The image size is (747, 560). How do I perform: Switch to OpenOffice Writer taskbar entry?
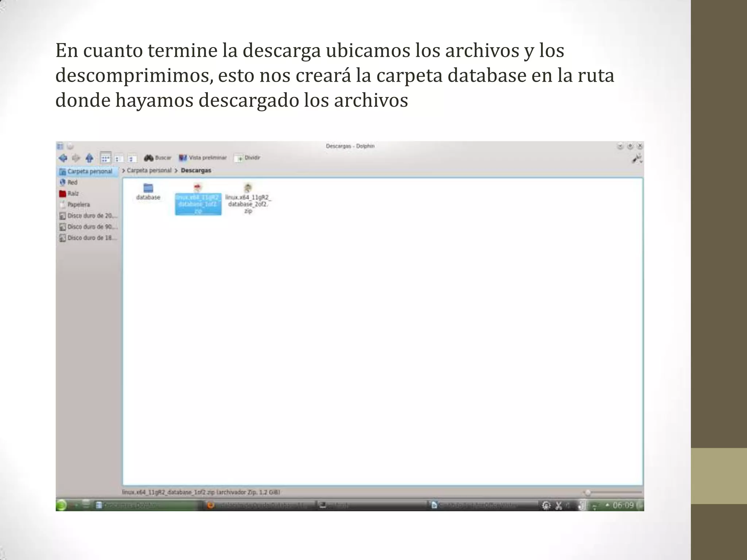click(483, 505)
